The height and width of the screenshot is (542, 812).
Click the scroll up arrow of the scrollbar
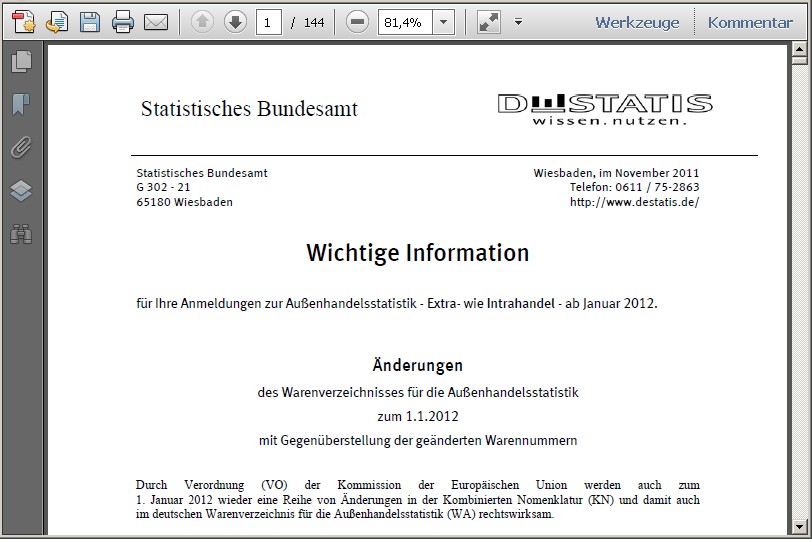[x=799, y=50]
